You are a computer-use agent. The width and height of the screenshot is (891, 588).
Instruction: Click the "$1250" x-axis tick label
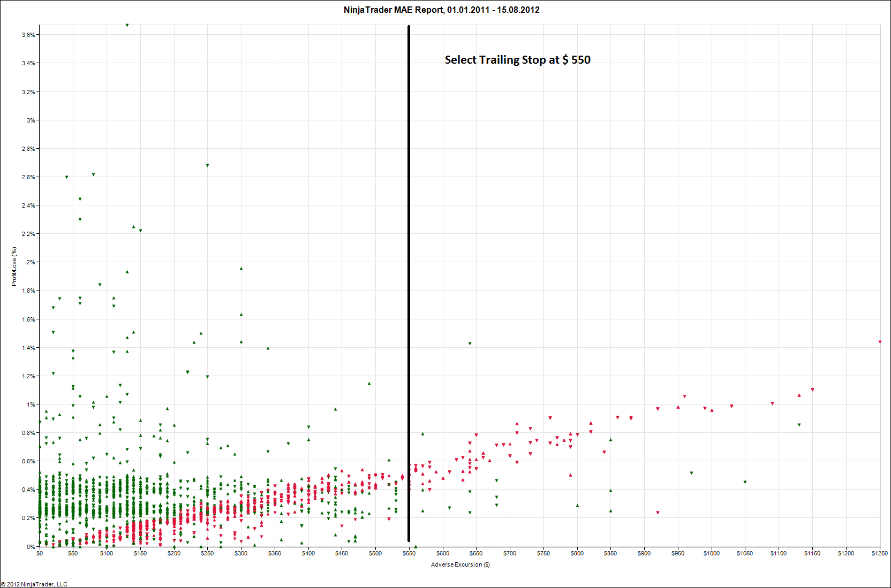point(880,553)
